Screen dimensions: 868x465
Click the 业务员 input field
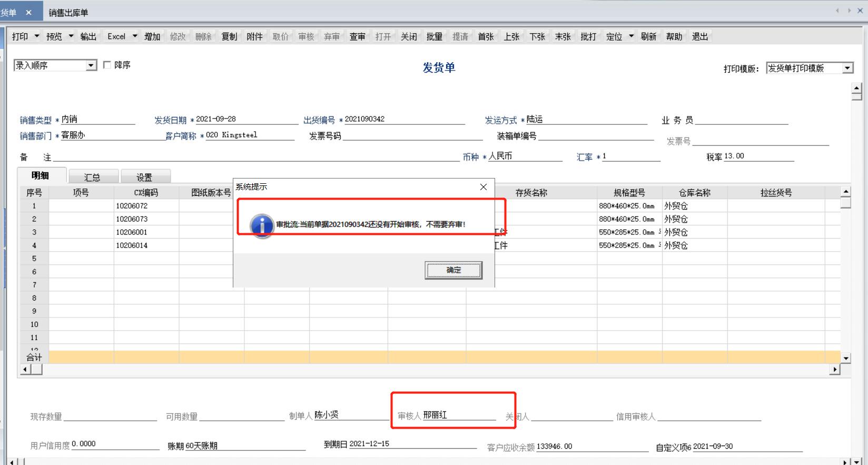742,120
